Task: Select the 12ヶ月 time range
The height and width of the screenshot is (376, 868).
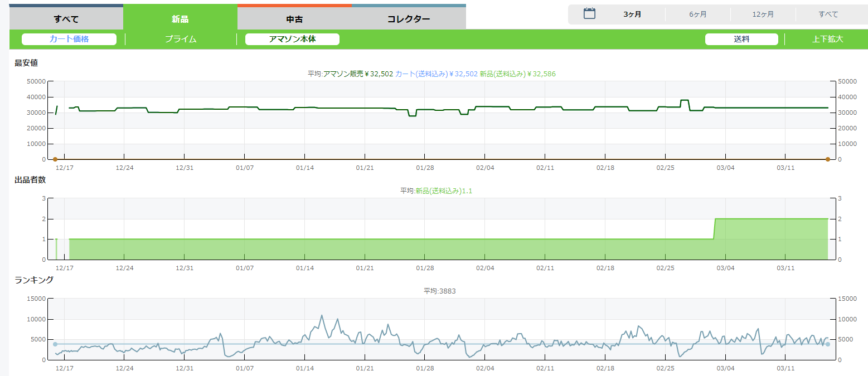Action: 763,14
